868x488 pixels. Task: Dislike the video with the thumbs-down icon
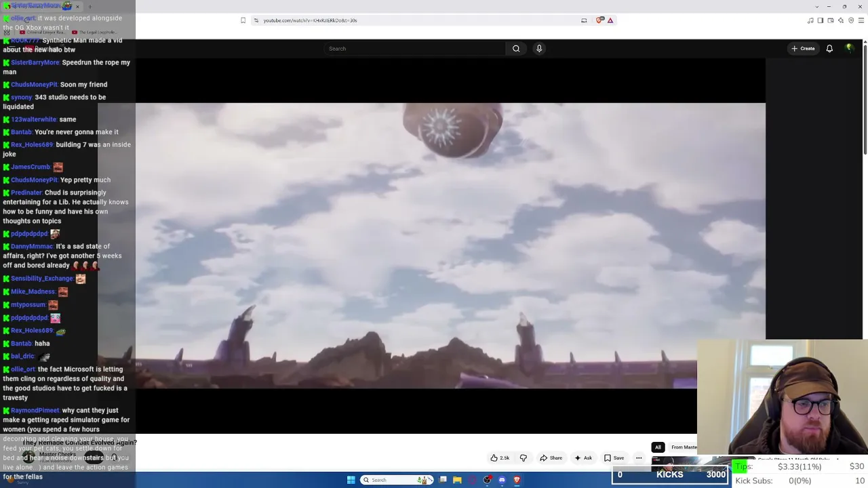click(x=523, y=458)
